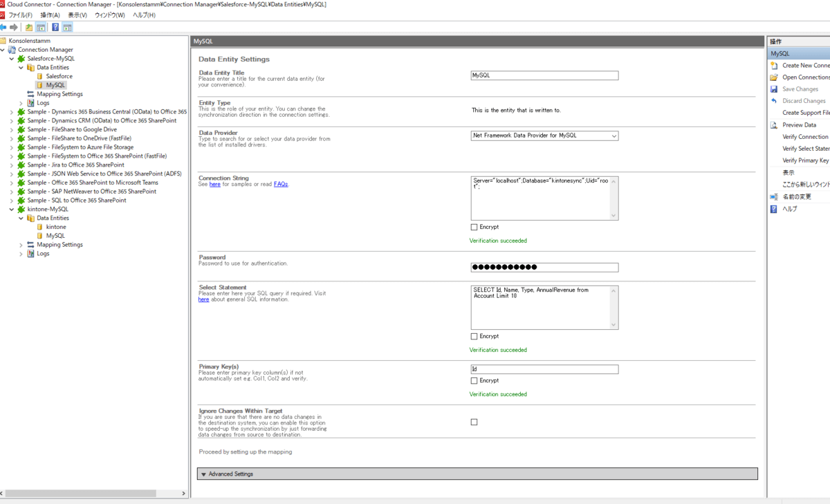Screen dimensions: 830x504
Task: Click the Mapping Settings arrows icon under Salesforce-MySQL
Action: (x=30, y=94)
